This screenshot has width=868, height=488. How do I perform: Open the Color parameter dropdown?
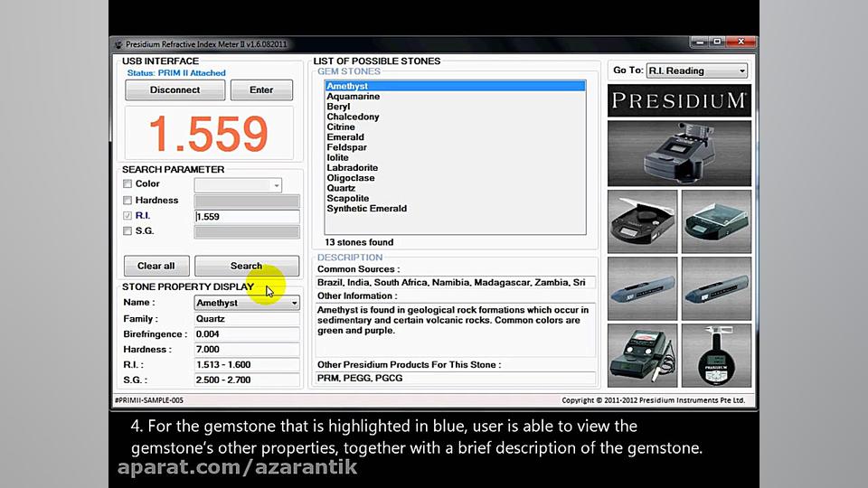coord(238,185)
